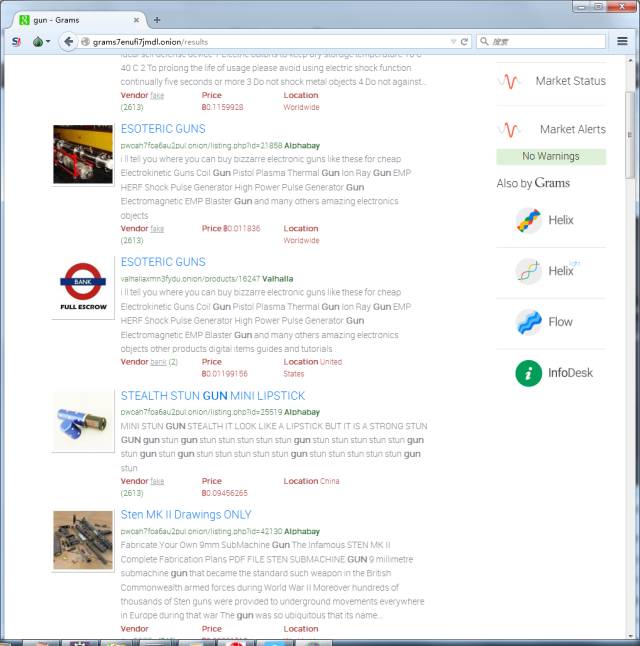Image resolution: width=640 pixels, height=646 pixels.
Task: Click the listing URL ending id=42130
Action: [x=202, y=531]
